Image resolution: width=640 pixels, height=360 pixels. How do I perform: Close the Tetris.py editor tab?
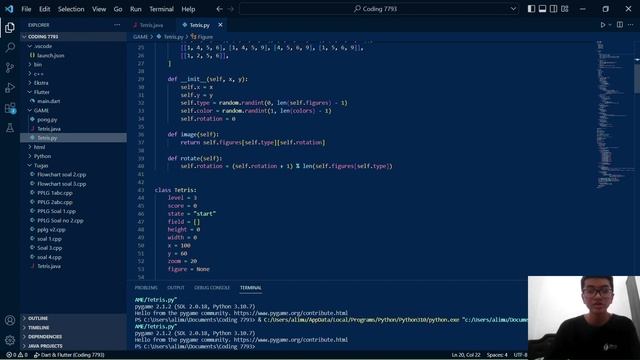220,25
